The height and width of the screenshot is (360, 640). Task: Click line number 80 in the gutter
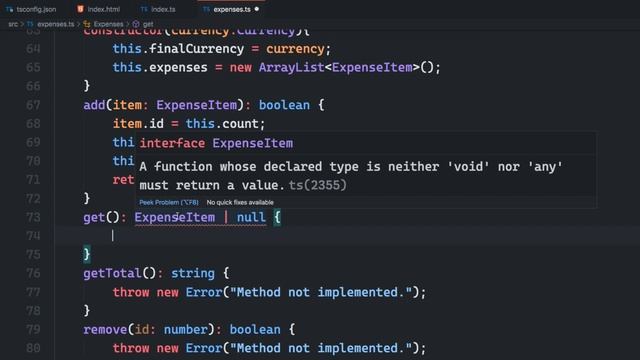pos(33,348)
